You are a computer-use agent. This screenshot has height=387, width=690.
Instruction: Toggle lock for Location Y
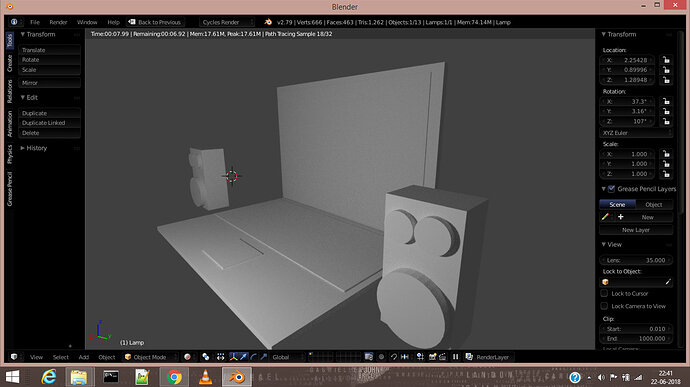tap(666, 70)
